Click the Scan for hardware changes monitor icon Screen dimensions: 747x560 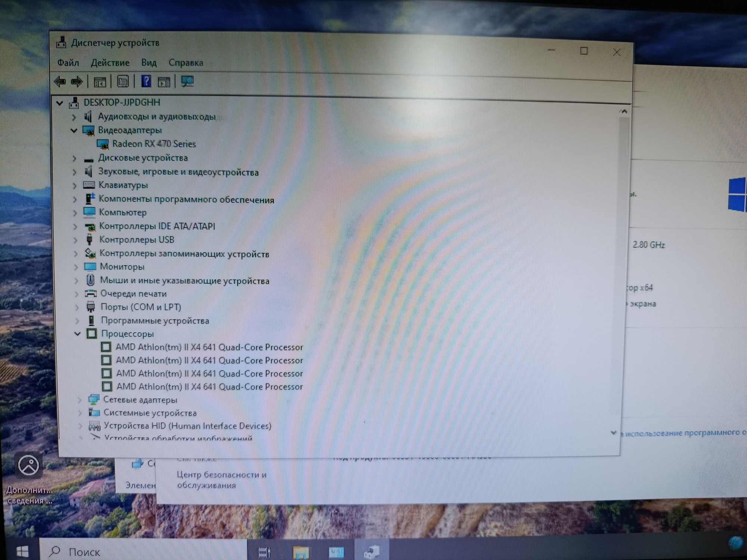[x=187, y=81]
